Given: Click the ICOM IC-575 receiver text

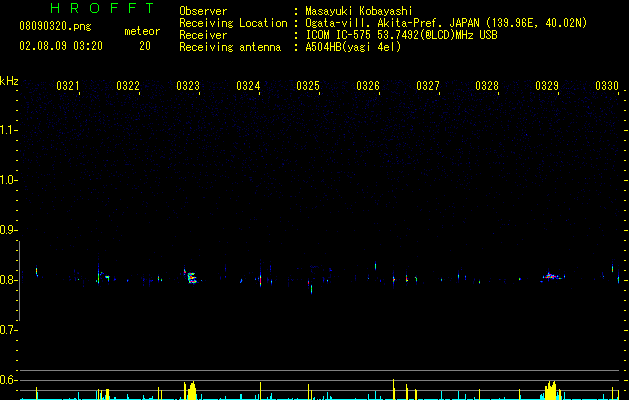Looking at the screenshot, I should [401, 35].
